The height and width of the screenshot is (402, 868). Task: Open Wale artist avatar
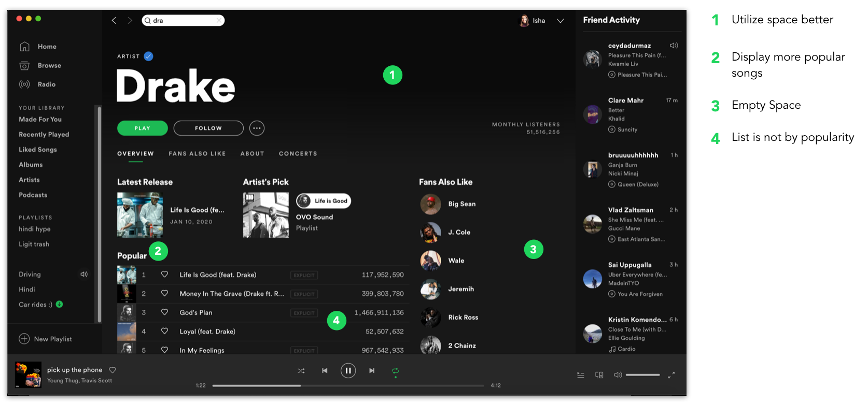tap(430, 261)
